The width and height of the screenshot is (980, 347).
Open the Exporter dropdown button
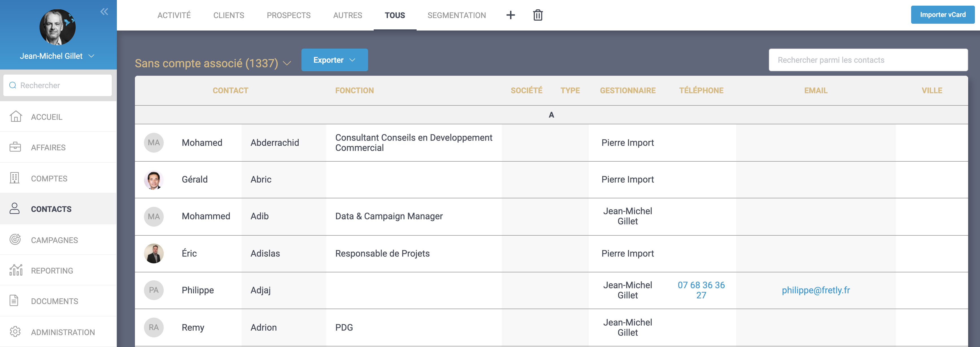[x=334, y=60]
